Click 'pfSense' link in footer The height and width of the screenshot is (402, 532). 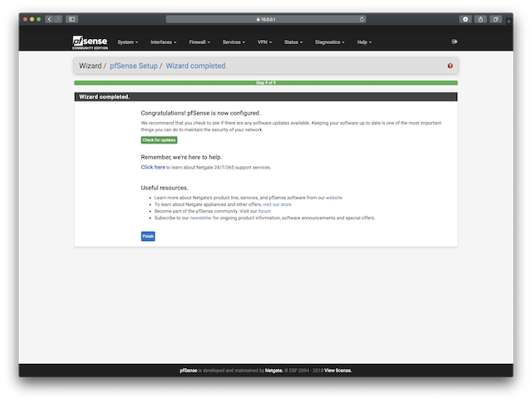(x=189, y=370)
